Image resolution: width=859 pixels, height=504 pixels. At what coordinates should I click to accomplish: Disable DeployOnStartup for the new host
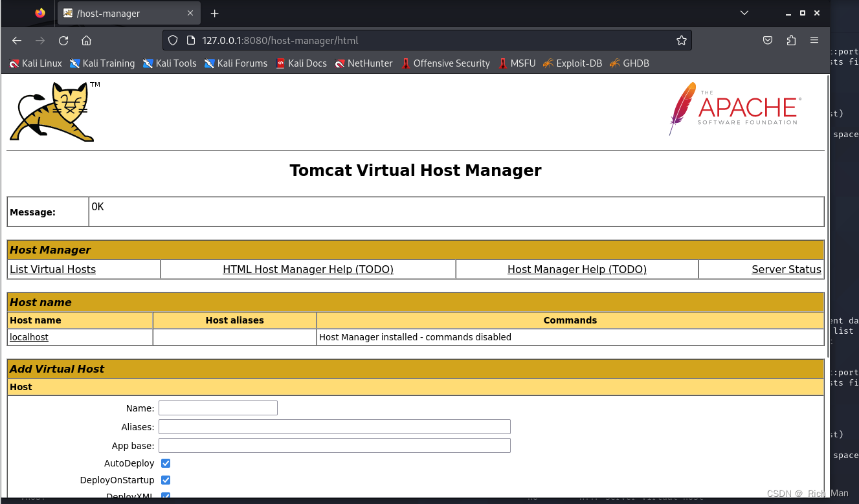click(x=166, y=480)
